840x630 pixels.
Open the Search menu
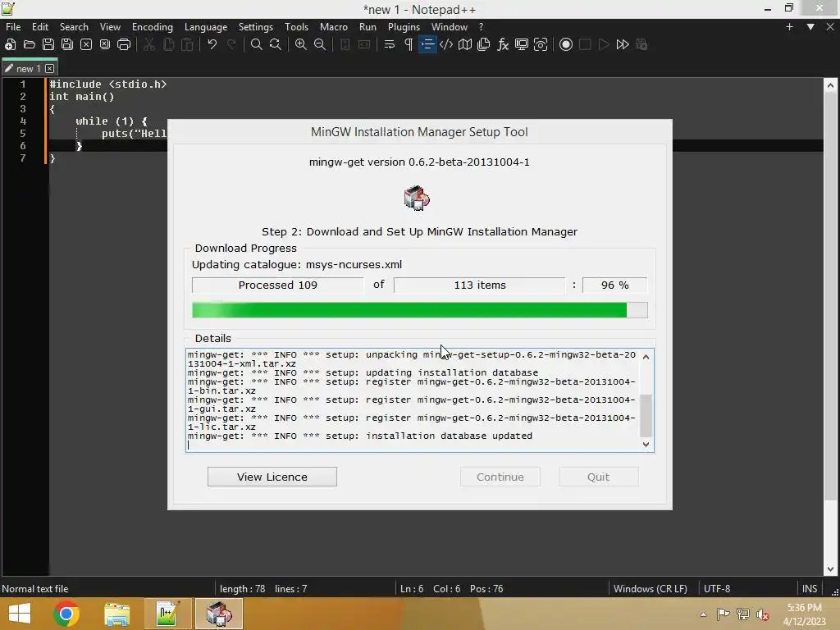(74, 27)
